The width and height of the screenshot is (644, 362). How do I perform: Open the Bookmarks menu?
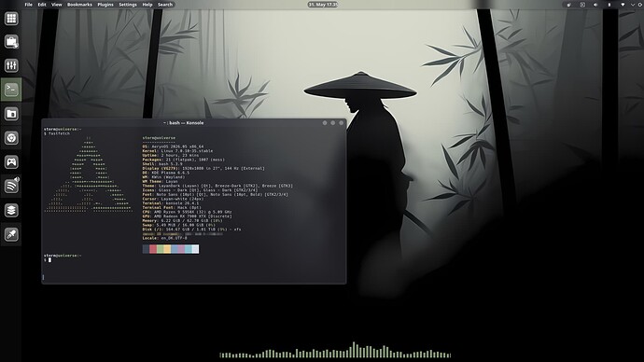[79, 5]
